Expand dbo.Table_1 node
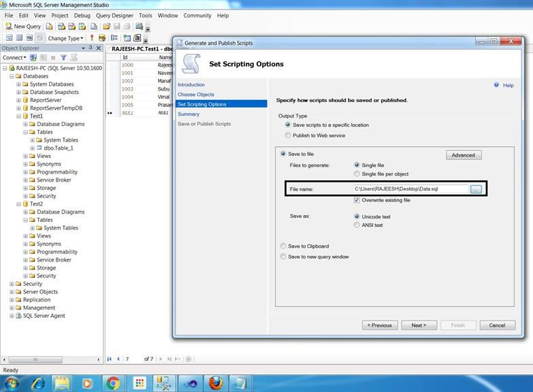The image size is (533, 392). tap(32, 148)
